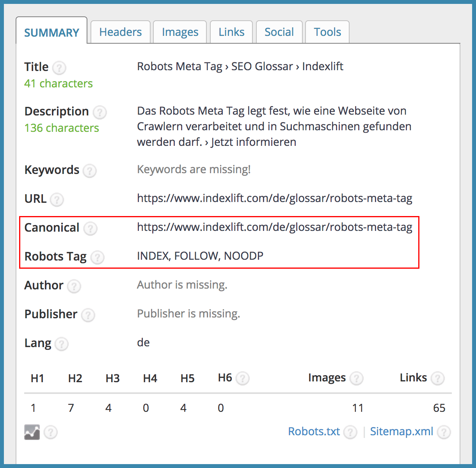This screenshot has width=476, height=468.
Task: Switch to the Headers tab
Action: tap(121, 32)
